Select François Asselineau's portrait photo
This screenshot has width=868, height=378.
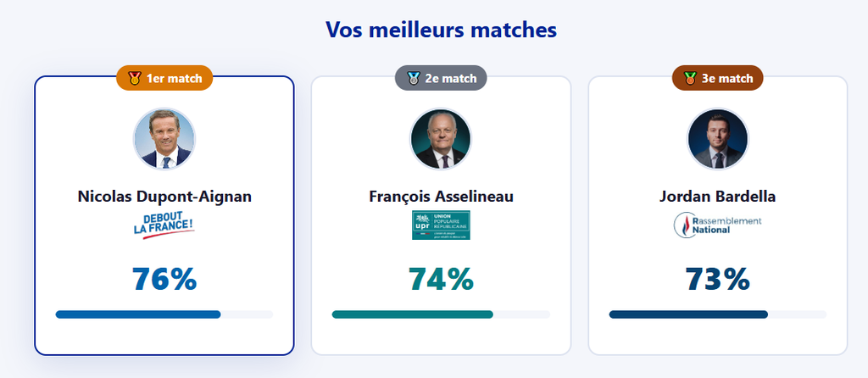(x=441, y=139)
